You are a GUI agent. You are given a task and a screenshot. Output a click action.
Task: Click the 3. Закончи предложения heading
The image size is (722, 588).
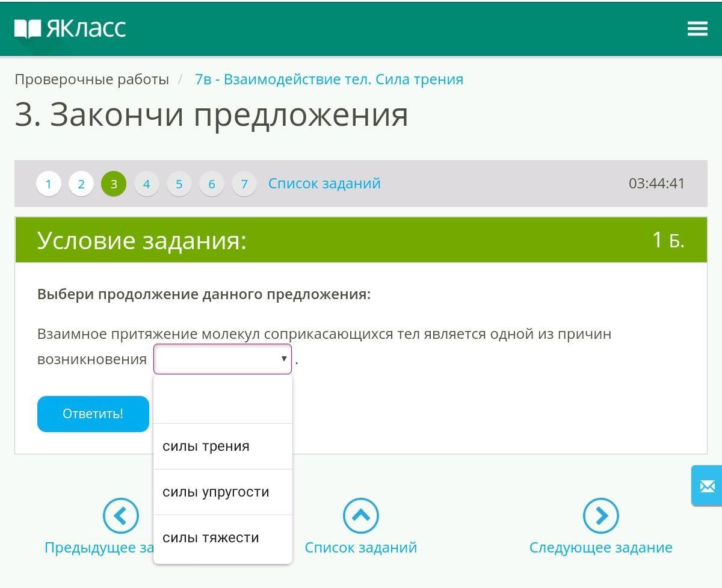(211, 114)
